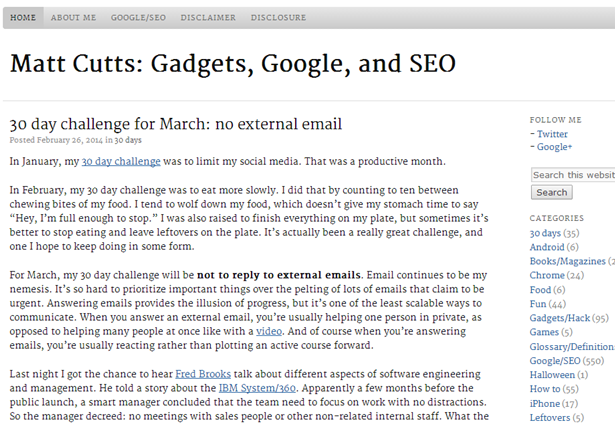
Task: Open the IBM System/360 link
Action: click(257, 388)
